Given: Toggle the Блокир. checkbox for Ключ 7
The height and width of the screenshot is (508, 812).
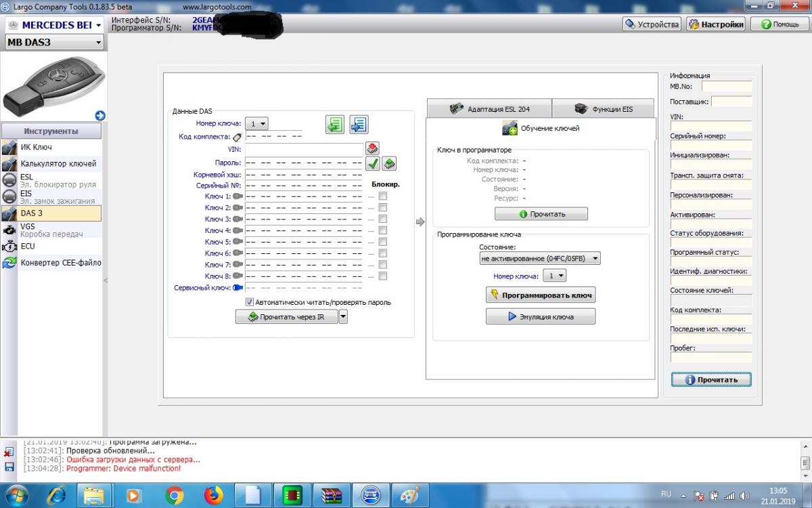Looking at the screenshot, I should 383,265.
